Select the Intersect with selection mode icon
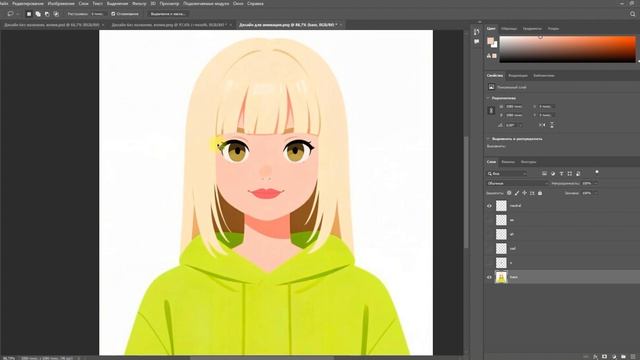The height and width of the screenshot is (360, 640). (x=56, y=14)
